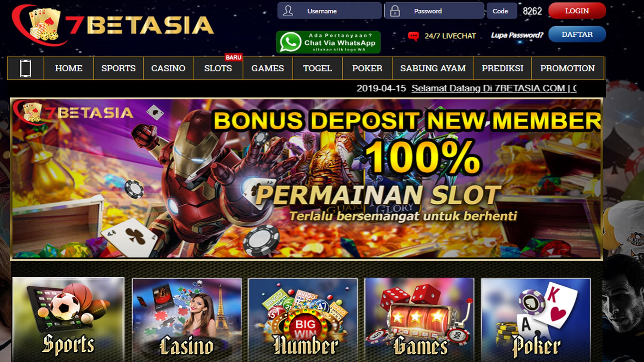Click the red livechat speech bubble icon

(413, 36)
